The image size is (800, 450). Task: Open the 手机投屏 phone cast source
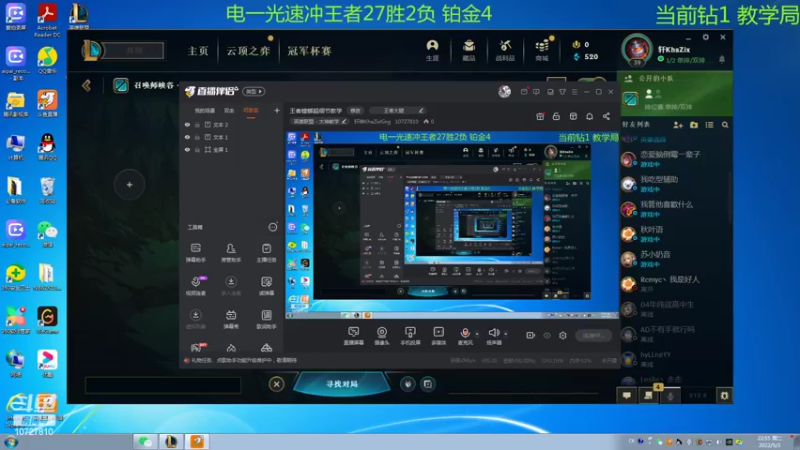(410, 336)
